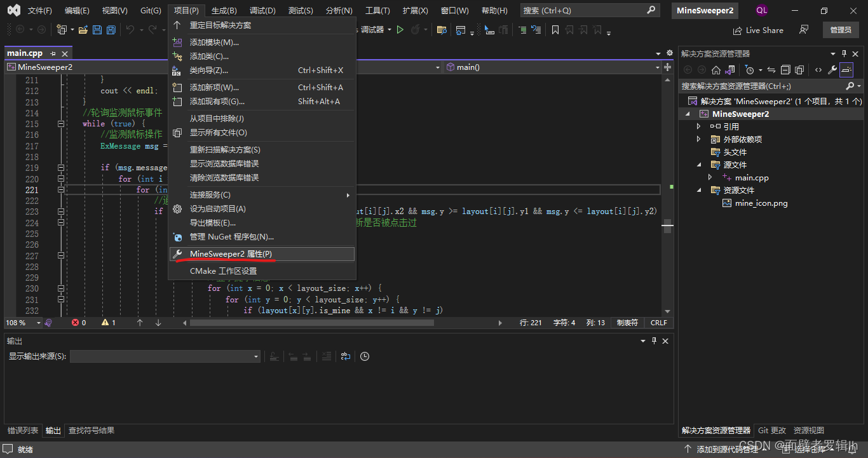This screenshot has width=868, height=458.
Task: Click the Live Share button
Action: (758, 30)
